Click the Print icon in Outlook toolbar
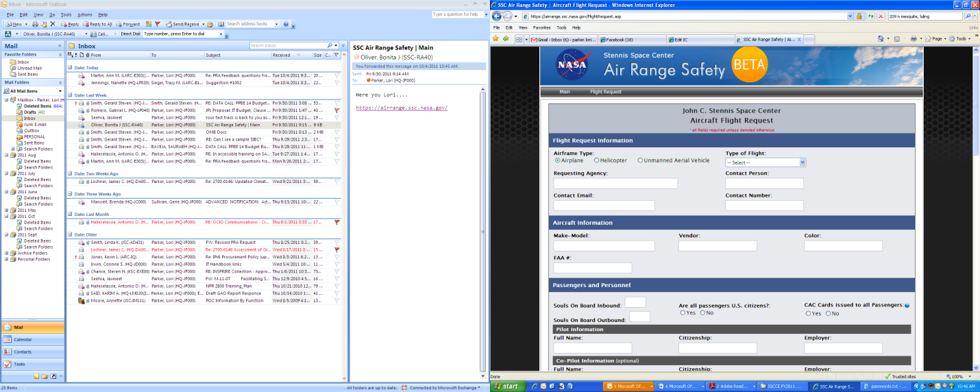 35,24
